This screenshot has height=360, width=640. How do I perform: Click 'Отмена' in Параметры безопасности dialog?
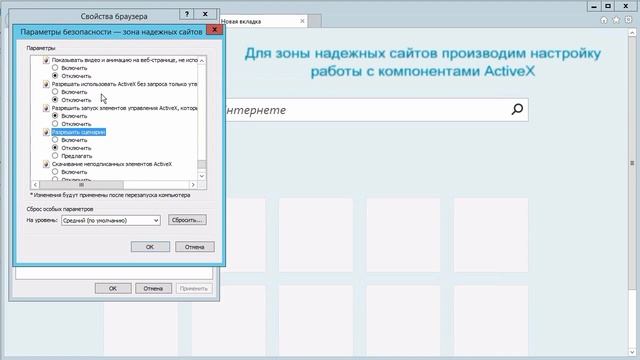195,247
